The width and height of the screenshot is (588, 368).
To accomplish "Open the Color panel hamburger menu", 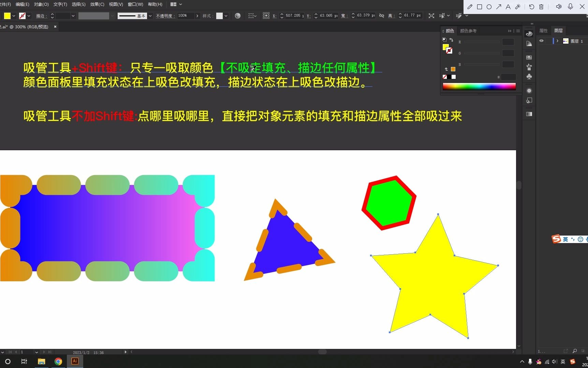I will tap(518, 31).
